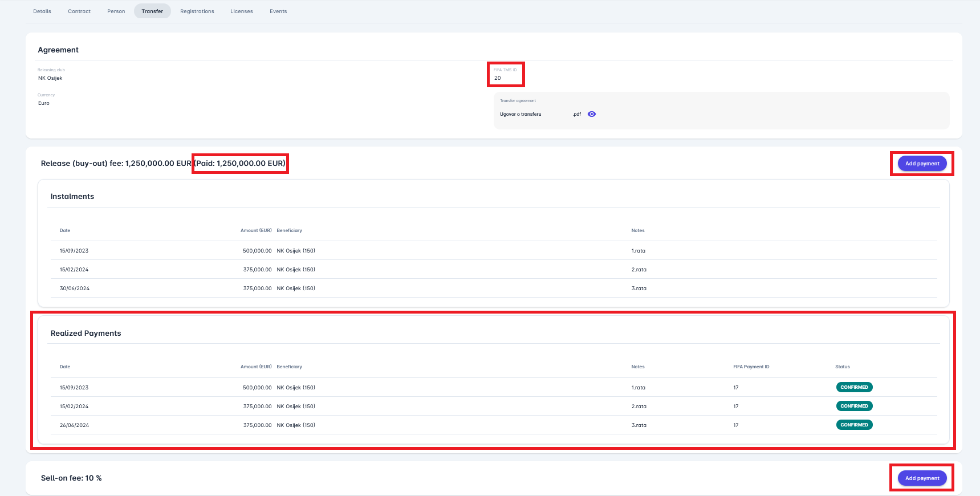980x496 pixels.
Task: Open the Ugovor o transferu file name
Action: (x=521, y=115)
